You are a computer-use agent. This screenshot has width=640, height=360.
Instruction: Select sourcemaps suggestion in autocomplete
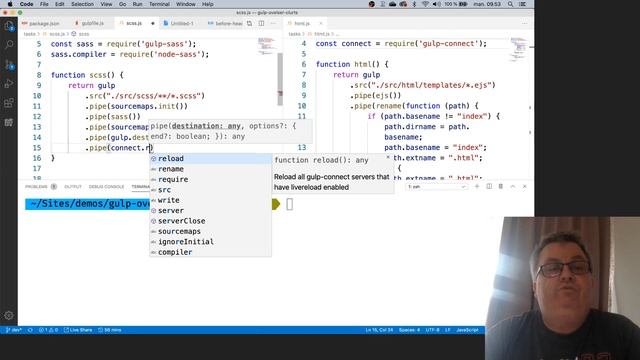[210, 231]
